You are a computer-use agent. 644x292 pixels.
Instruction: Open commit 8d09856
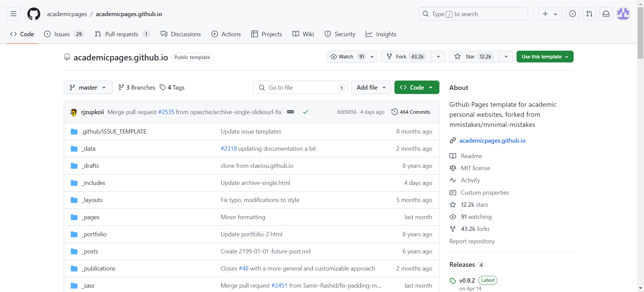pyautogui.click(x=347, y=112)
